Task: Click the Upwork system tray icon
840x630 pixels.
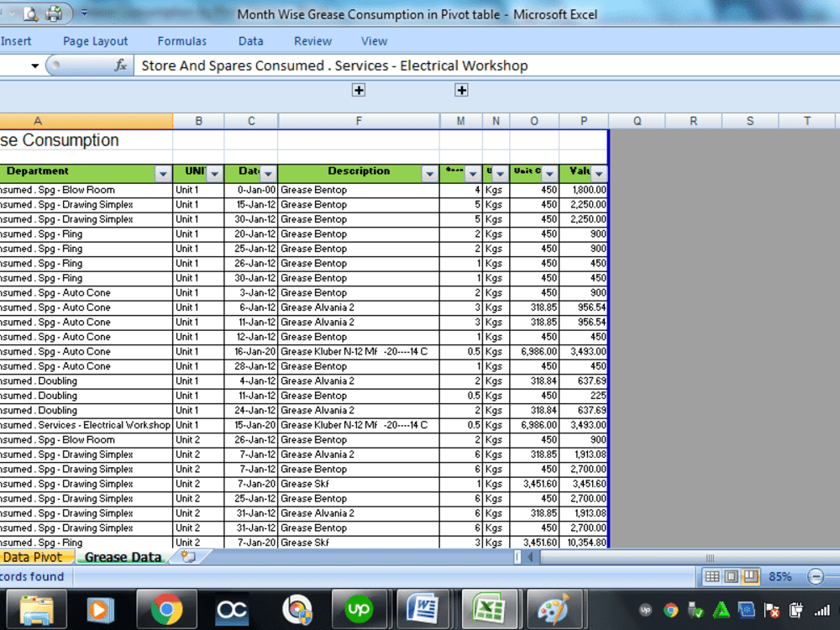Action: pos(645,610)
